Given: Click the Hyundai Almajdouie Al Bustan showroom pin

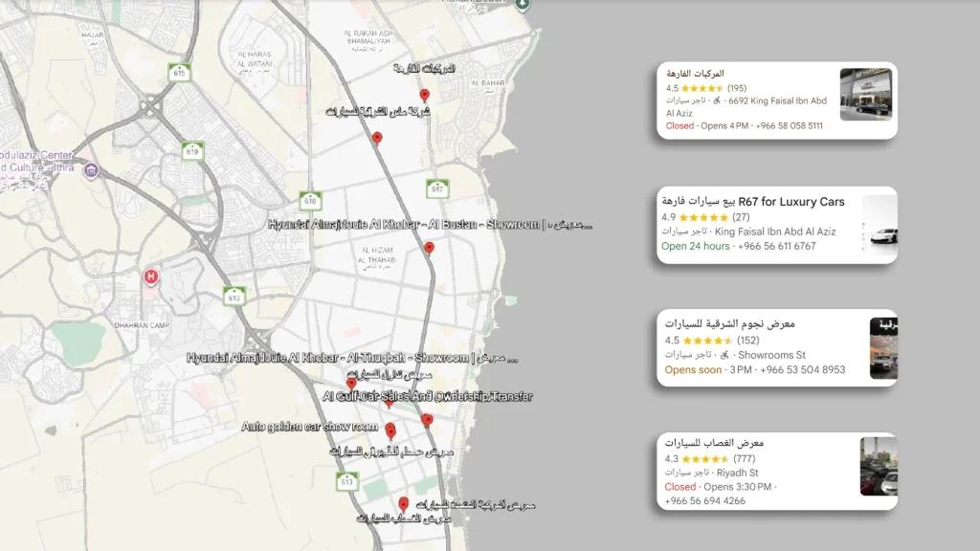Looking at the screenshot, I should (429, 248).
